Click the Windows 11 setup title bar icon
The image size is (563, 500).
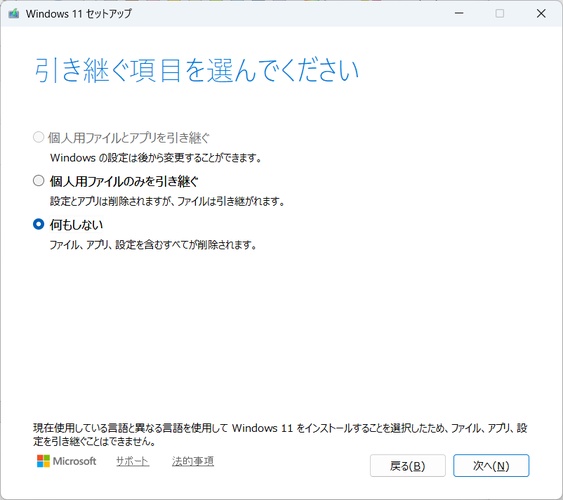pyautogui.click(x=14, y=14)
